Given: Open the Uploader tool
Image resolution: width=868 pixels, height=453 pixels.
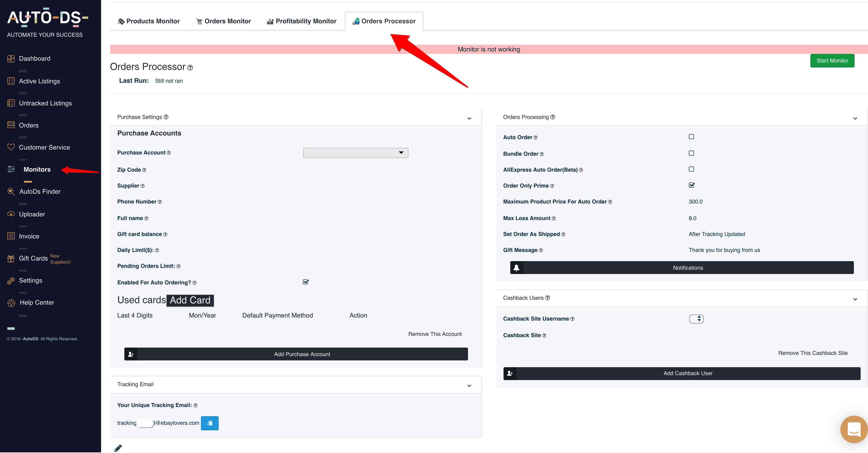Looking at the screenshot, I should click(32, 214).
